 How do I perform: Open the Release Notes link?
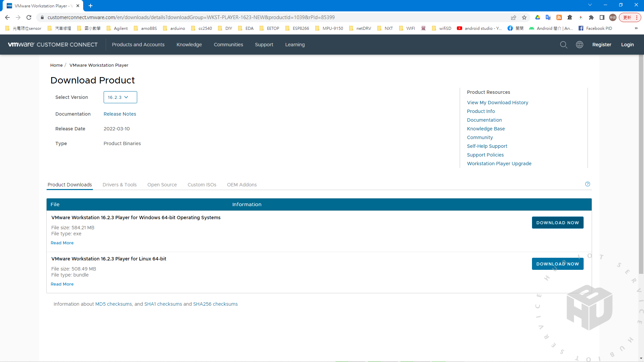[x=120, y=114]
